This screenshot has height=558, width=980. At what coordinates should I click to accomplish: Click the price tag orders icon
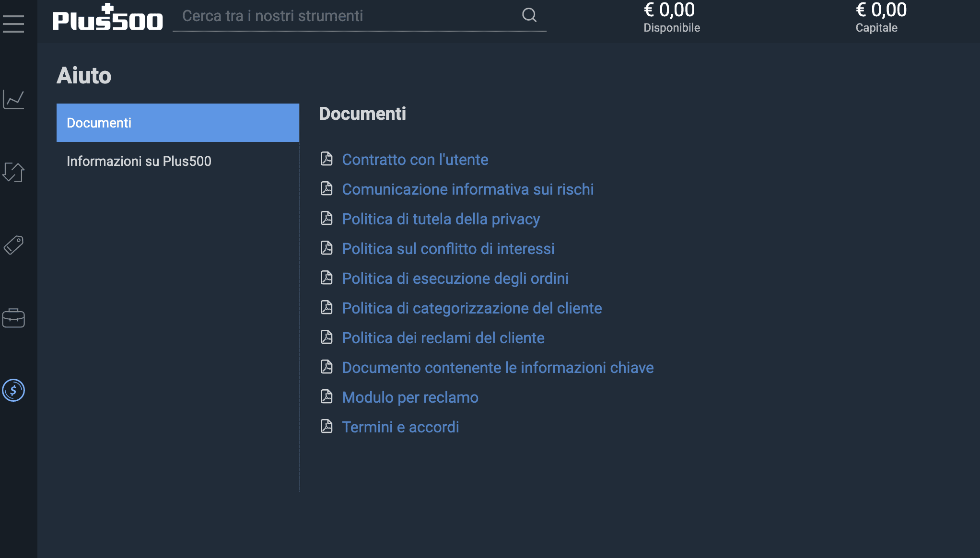point(13,245)
